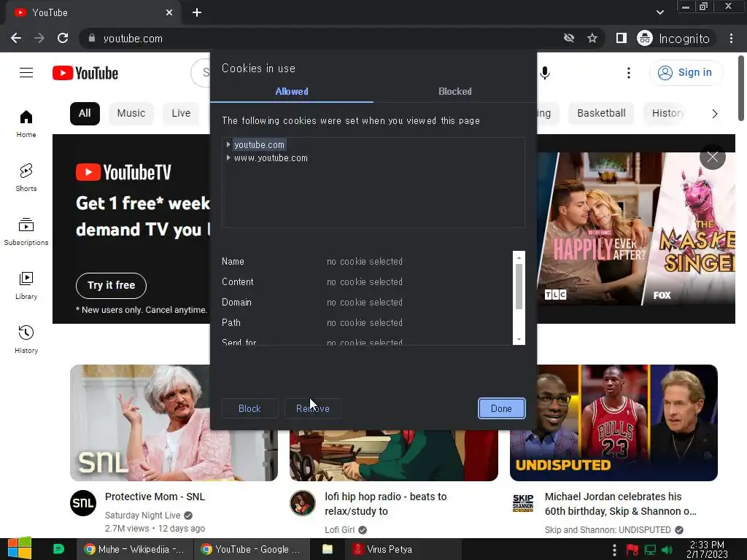Click Done to close cookies dialog
This screenshot has width=747, height=560.
click(x=501, y=408)
